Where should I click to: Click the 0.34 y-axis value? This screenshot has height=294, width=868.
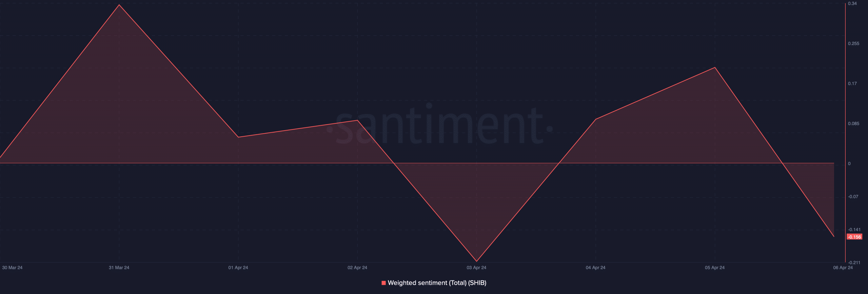point(852,3)
